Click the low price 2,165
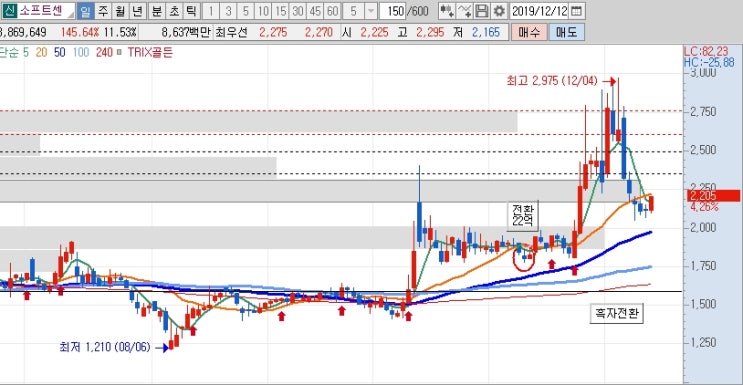The image size is (743, 385). point(486,32)
